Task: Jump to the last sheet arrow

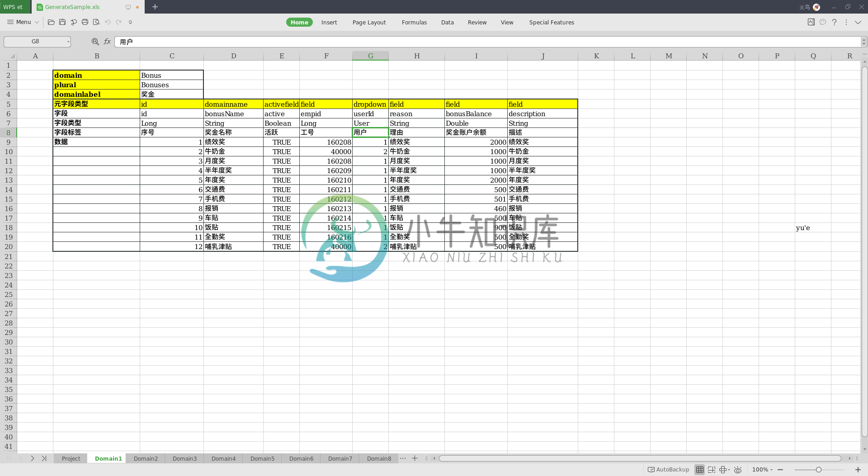Action: point(44,458)
